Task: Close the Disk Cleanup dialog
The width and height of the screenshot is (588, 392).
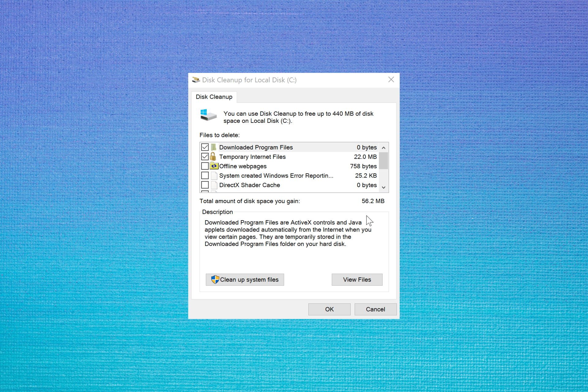Action: [x=391, y=80]
